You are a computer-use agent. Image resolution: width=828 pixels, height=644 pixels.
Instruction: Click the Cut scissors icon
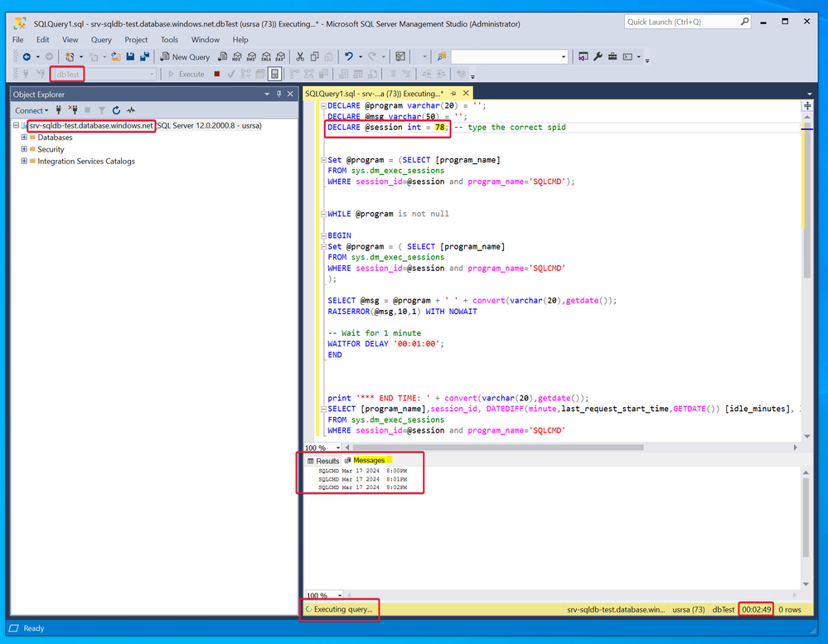click(301, 56)
